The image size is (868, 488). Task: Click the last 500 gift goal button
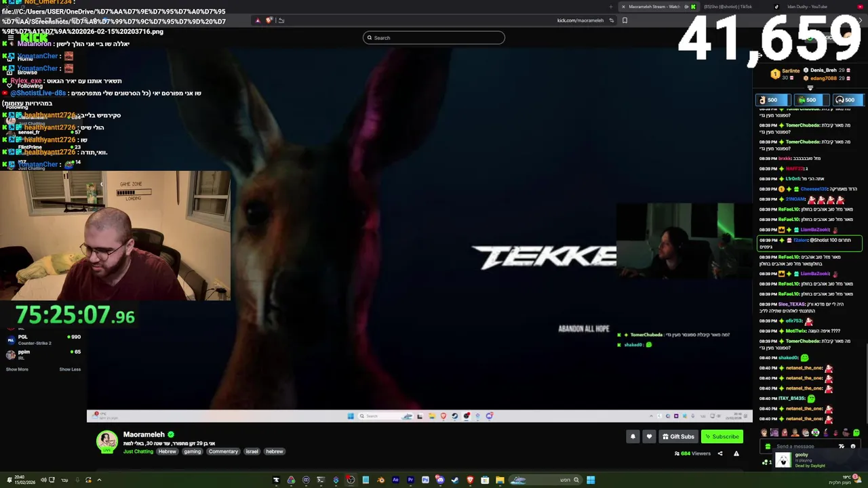[849, 100]
